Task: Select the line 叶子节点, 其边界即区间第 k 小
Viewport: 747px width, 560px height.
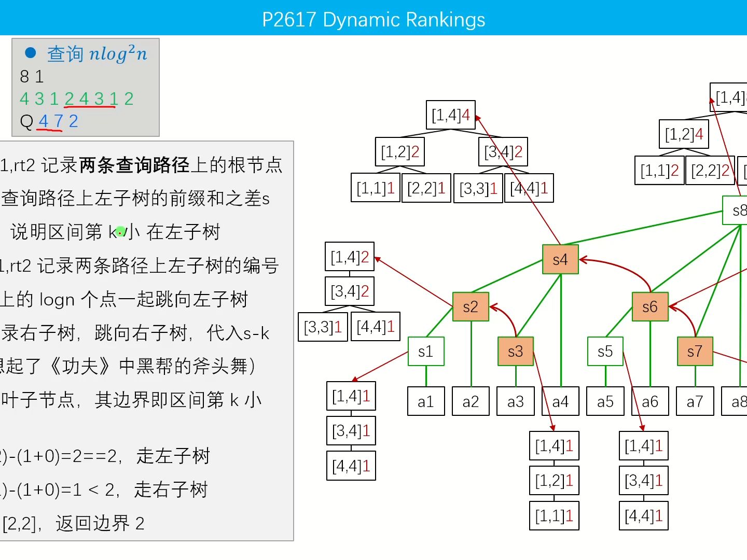Action: point(131,400)
